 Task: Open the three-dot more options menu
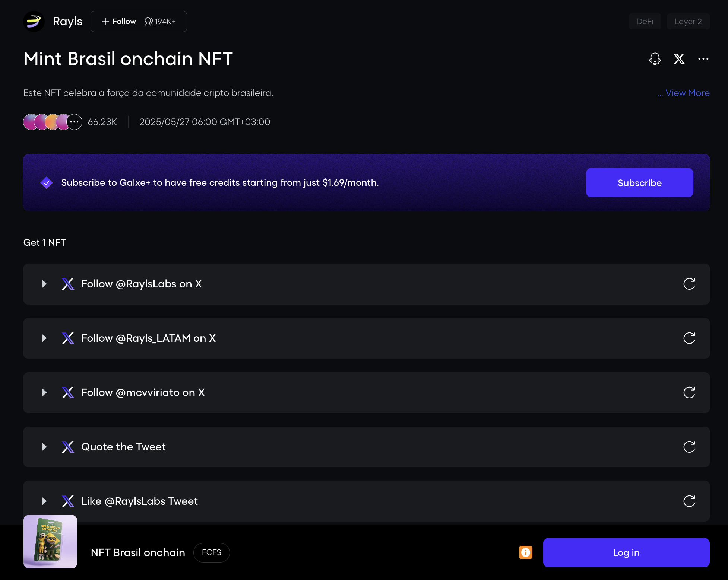click(x=703, y=59)
